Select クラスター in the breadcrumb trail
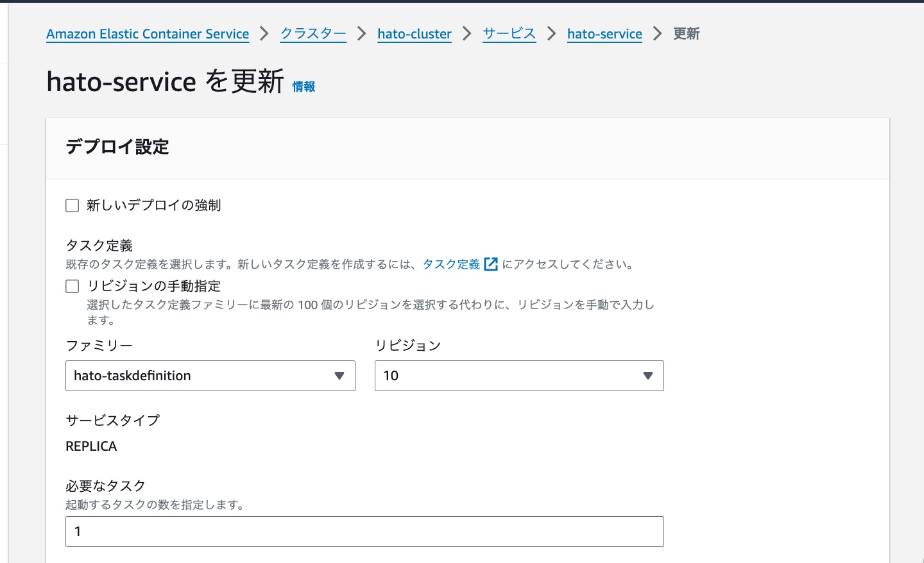The image size is (924, 563). tap(312, 34)
